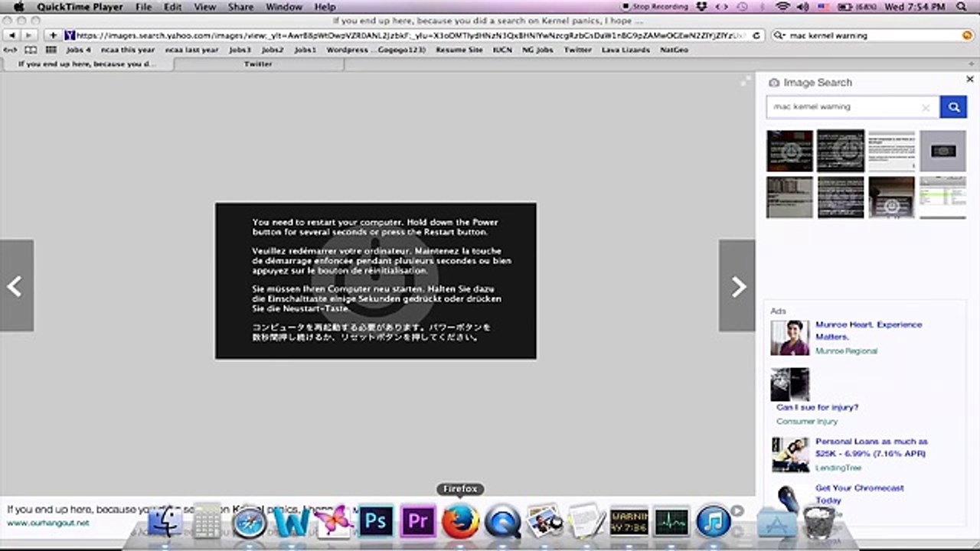The width and height of the screenshot is (980, 551).
Task: Open 'Resume Site' bookmark
Action: pyautogui.click(x=459, y=50)
